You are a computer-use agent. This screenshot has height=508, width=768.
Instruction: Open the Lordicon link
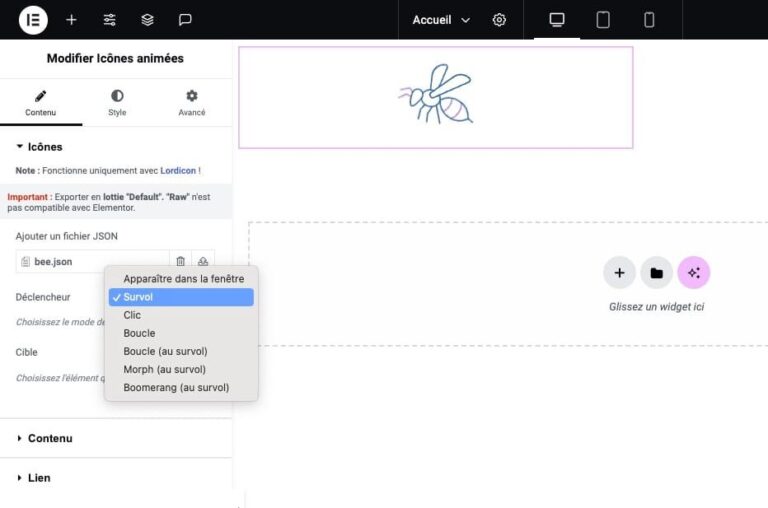click(178, 170)
